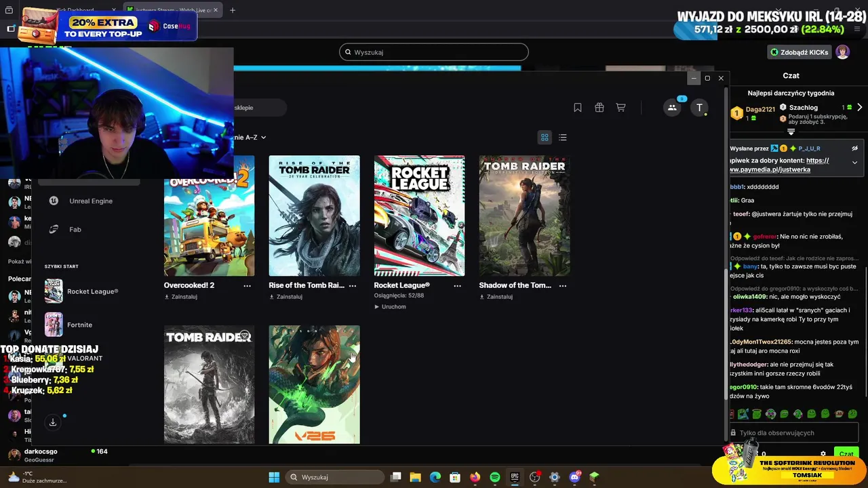Viewport: 868px width, 488px height.
Task: Hide the pinned chat message
Action: click(x=854, y=148)
